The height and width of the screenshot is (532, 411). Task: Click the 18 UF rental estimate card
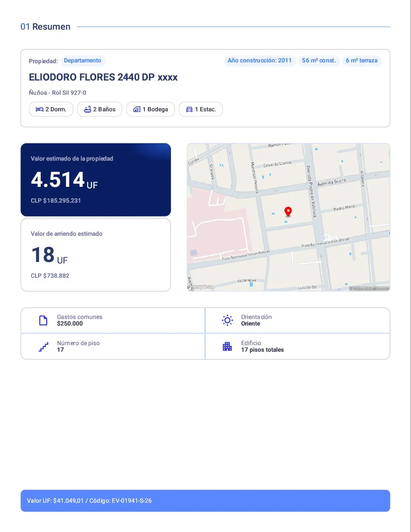point(96,255)
